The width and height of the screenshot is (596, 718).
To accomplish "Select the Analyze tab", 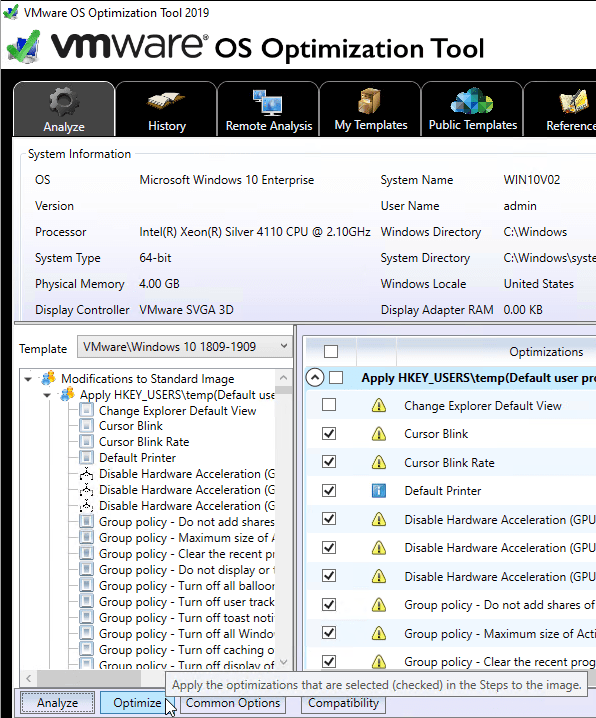I will click(64, 109).
